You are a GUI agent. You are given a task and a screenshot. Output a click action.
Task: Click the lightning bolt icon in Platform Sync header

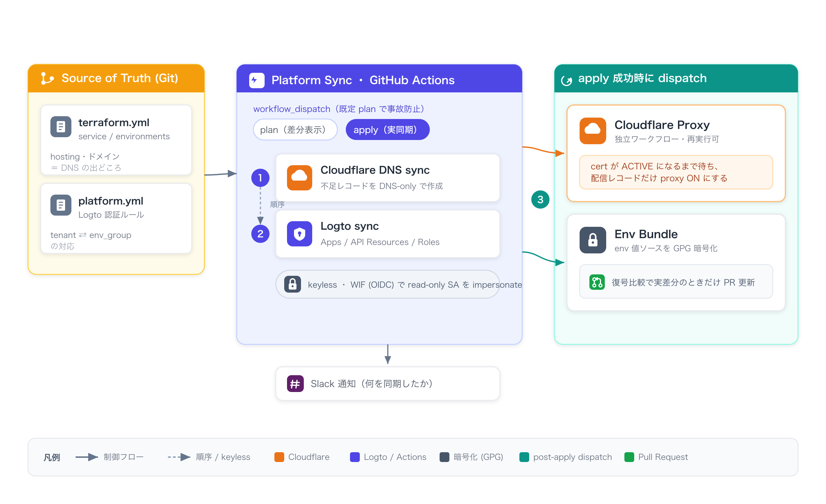point(257,80)
